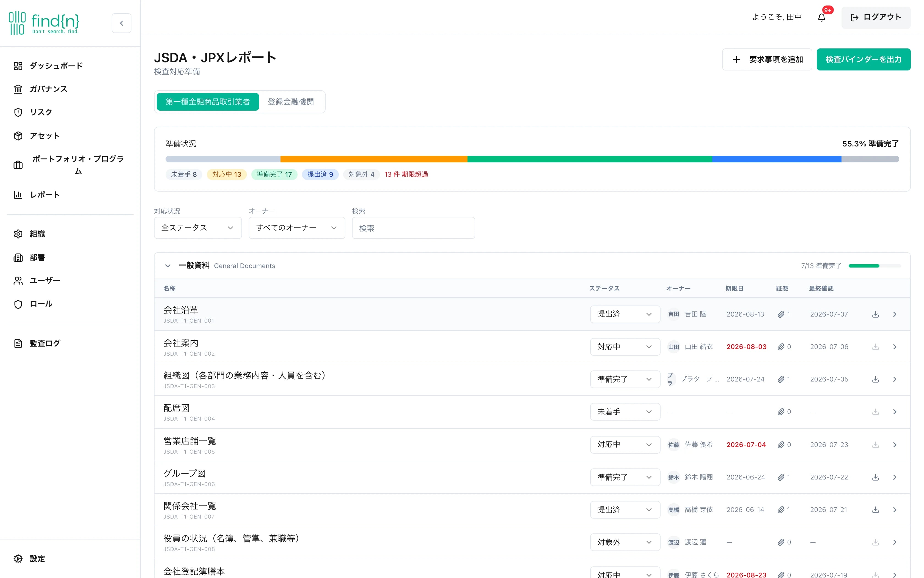Screen dimensions: 924x578
Task: Click 検査バインダーを出力 button
Action: [863, 59]
